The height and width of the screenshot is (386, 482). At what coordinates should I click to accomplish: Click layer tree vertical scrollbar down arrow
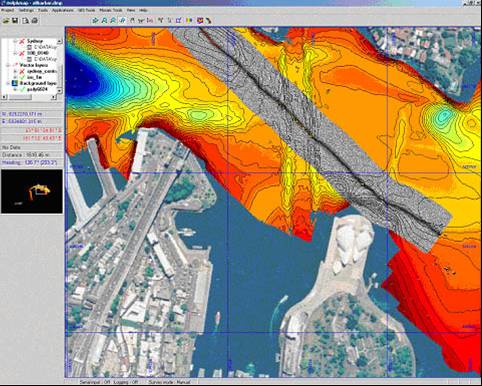[x=59, y=90]
